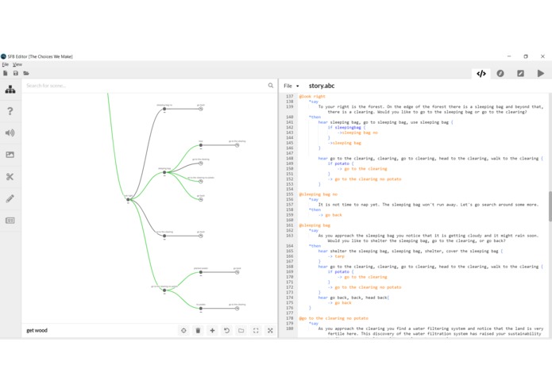Click the undo reset arrow icon
Viewport: 552px width, 392px height.
click(226, 330)
